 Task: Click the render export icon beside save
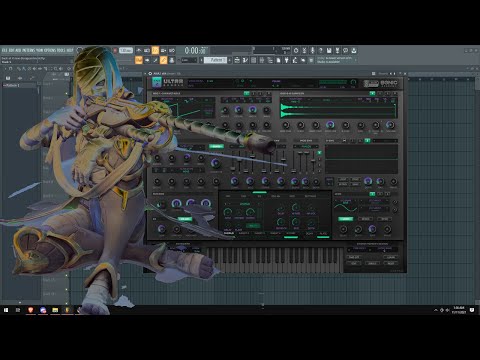337,50
